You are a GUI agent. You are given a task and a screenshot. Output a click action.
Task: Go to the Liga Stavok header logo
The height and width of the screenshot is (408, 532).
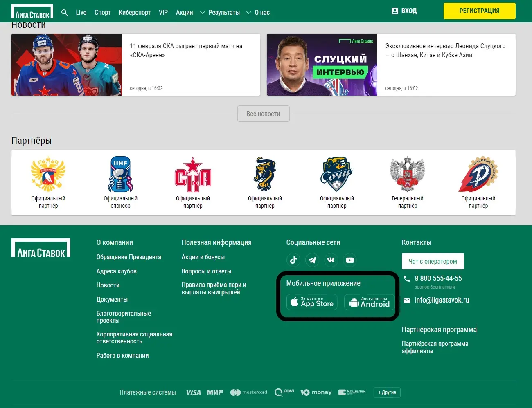point(32,11)
